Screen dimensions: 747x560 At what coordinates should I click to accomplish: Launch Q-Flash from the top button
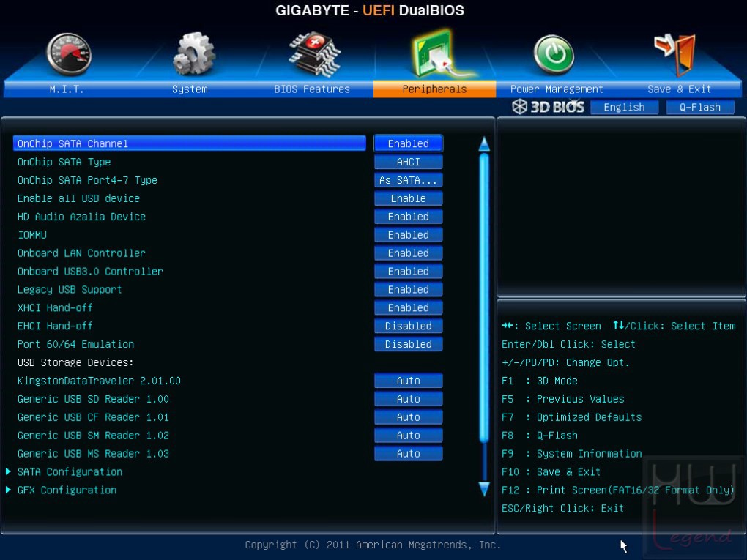pyautogui.click(x=700, y=107)
